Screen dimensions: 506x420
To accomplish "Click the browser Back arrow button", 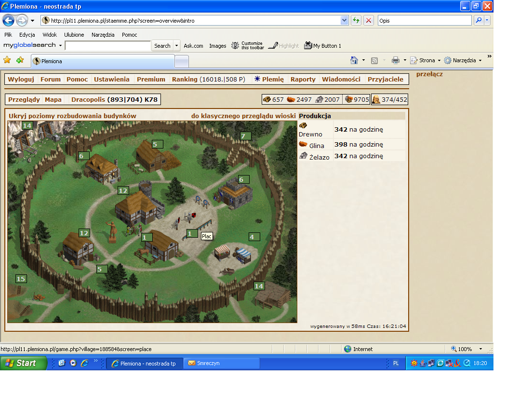I will (8, 21).
